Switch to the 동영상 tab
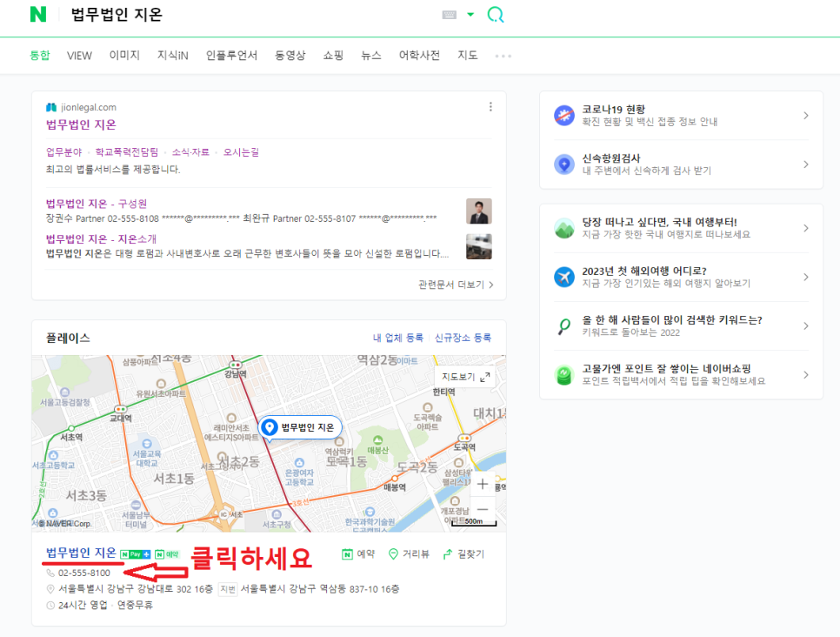 [x=290, y=55]
